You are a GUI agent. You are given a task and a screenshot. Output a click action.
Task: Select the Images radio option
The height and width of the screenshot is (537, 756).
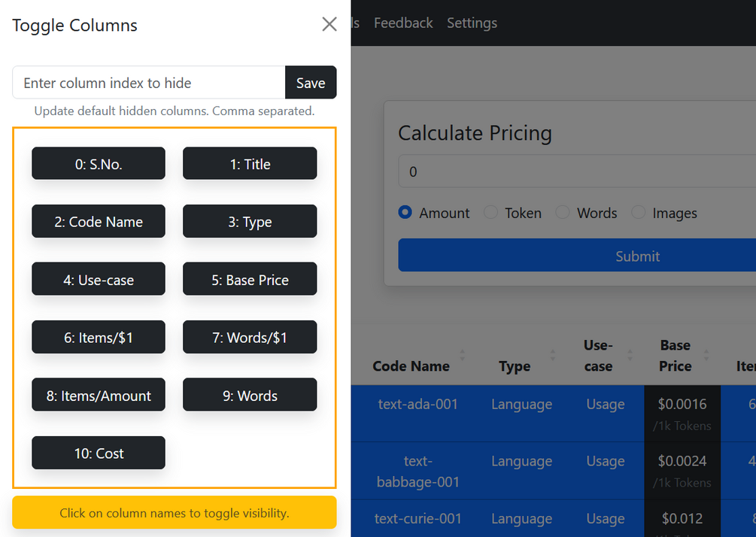pos(639,213)
